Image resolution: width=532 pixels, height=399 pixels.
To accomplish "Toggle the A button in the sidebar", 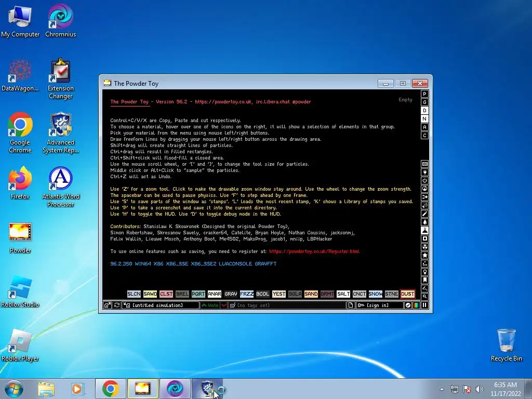I will [x=424, y=127].
